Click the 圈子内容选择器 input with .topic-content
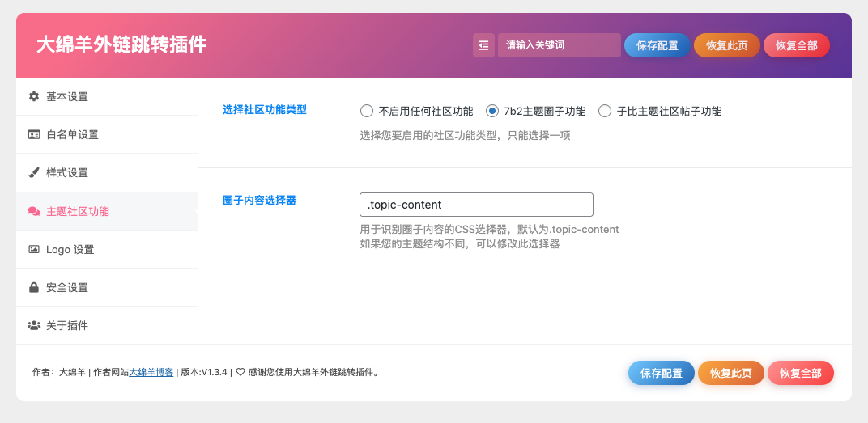The image size is (868, 423). tap(476, 205)
